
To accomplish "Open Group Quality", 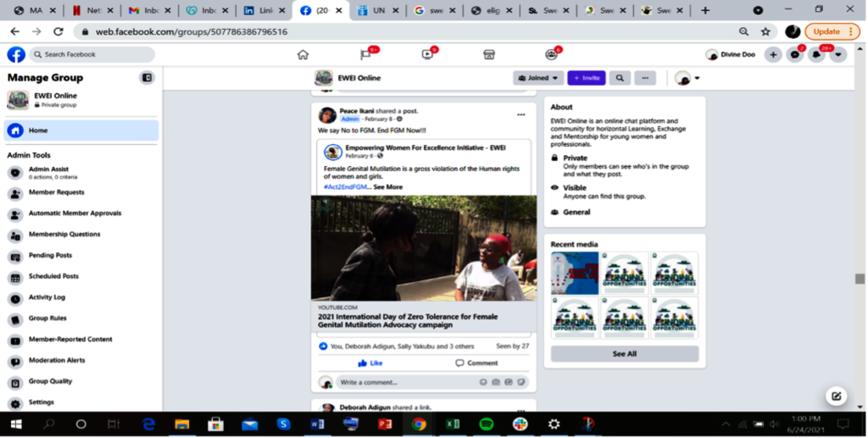I will (81, 382).
